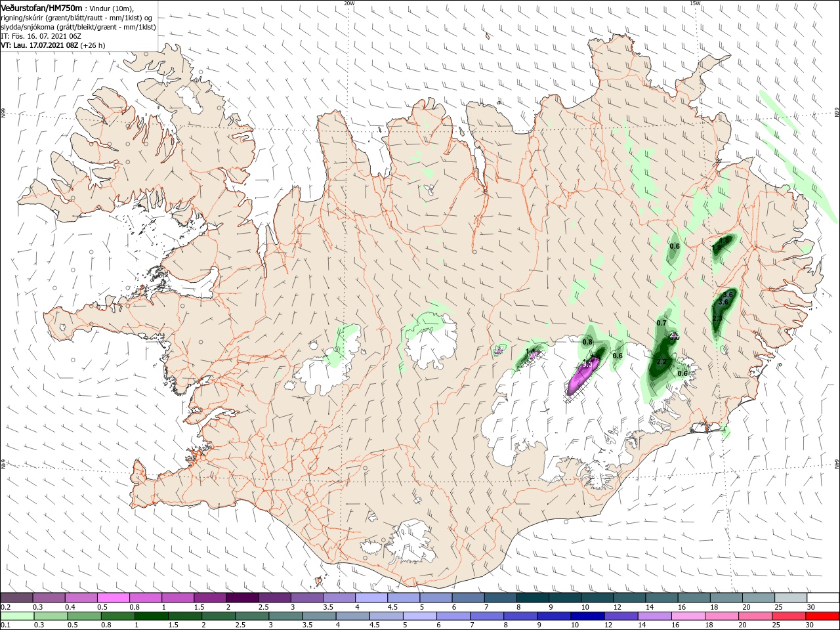The image size is (840, 630).
Task: Click the '(+26 h)' forecast offset text
Action: (x=93, y=45)
